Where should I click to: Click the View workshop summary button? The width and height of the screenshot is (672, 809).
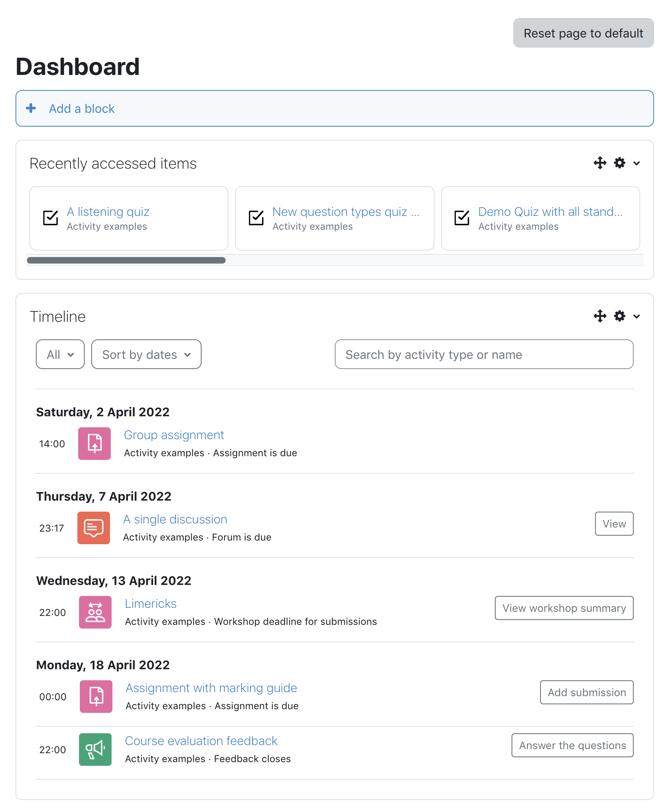coord(564,608)
